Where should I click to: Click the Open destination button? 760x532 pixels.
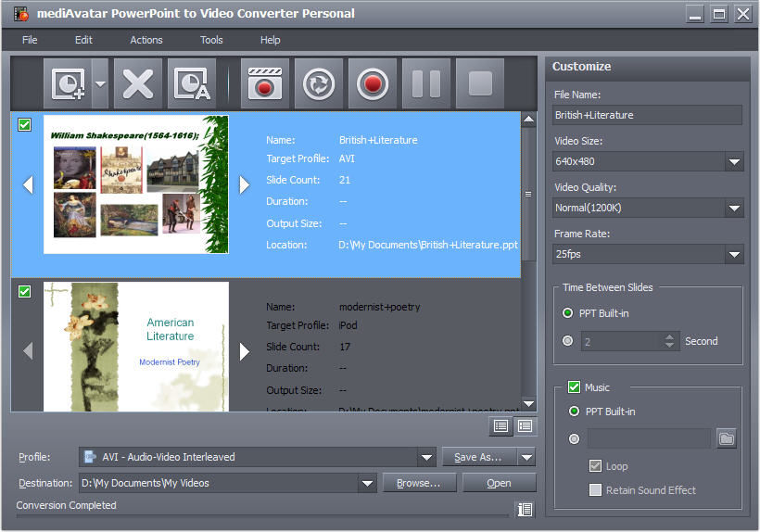click(x=500, y=483)
